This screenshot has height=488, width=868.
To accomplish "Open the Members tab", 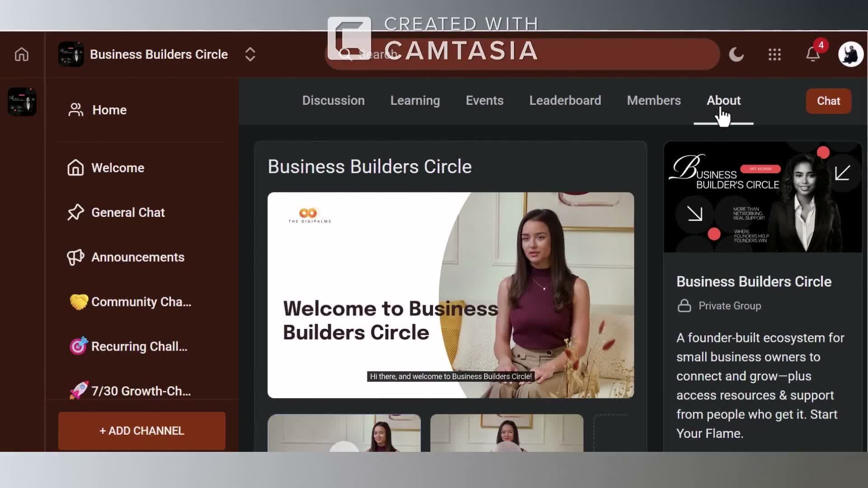I will tap(653, 100).
